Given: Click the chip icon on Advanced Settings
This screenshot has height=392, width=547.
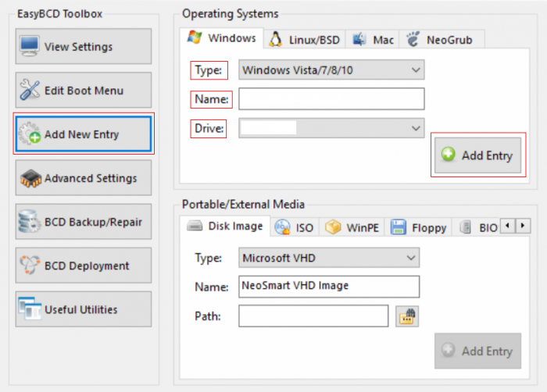Looking at the screenshot, I should point(30,178).
